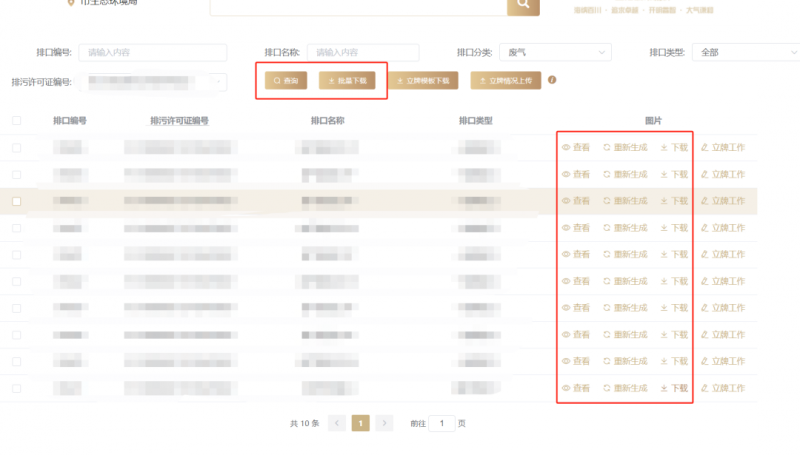Click the 批量下载 batch download button
The height and width of the screenshot is (455, 800).
(348, 80)
